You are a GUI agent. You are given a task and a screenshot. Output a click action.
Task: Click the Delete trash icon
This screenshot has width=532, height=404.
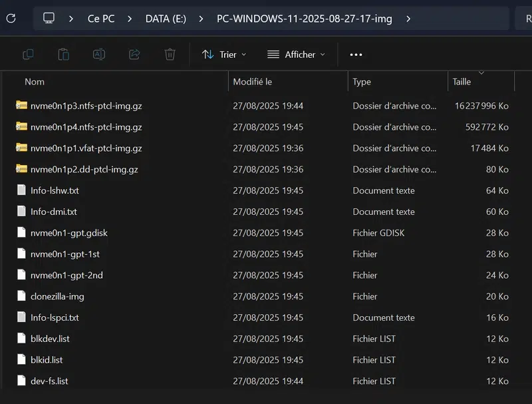pos(170,55)
